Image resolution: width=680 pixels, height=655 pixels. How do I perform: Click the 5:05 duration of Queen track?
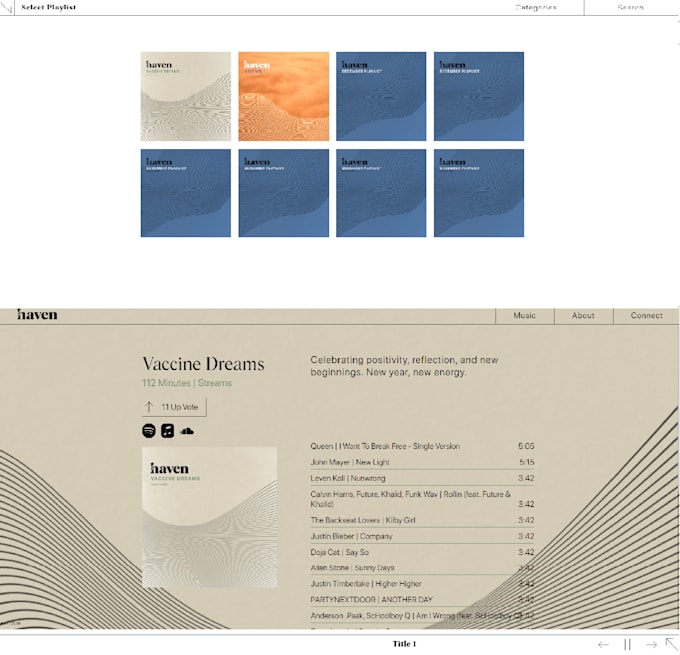pos(526,446)
